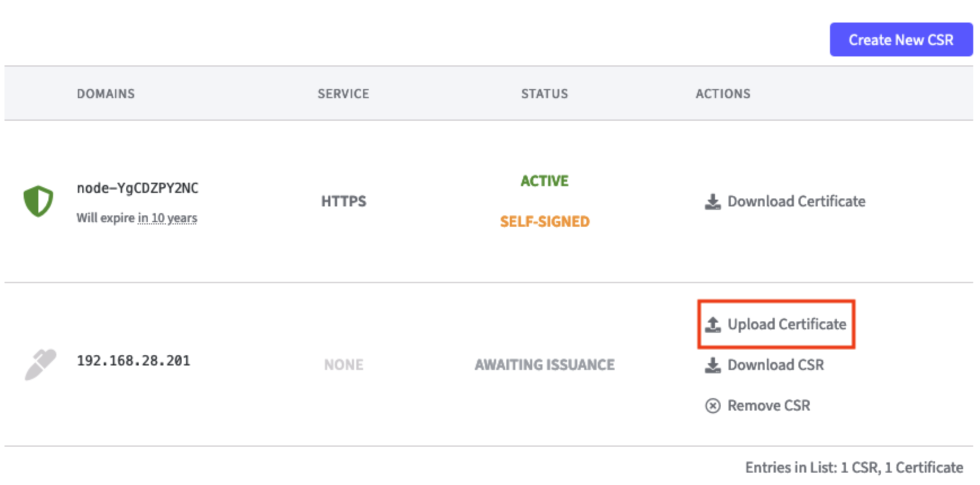Viewport: 980px width, 485px height.
Task: Click the Download CSR arrow icon
Action: coord(713,365)
